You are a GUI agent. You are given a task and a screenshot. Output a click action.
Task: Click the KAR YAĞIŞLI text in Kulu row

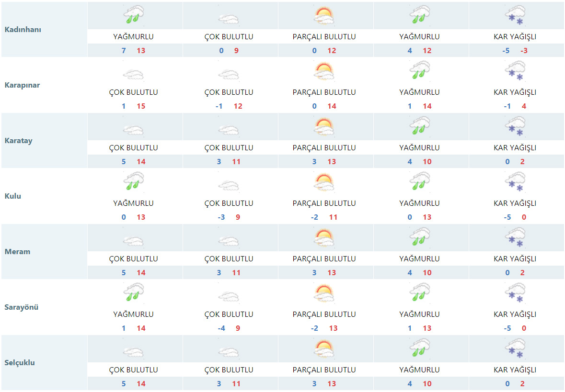tap(515, 203)
